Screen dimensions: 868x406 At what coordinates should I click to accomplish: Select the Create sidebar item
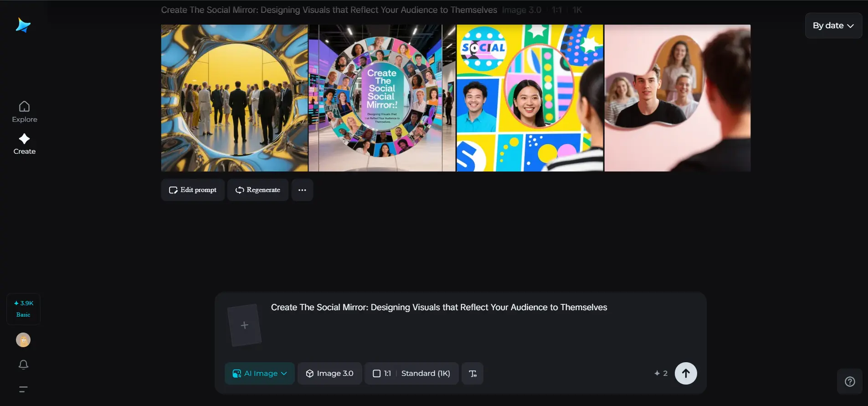click(25, 144)
